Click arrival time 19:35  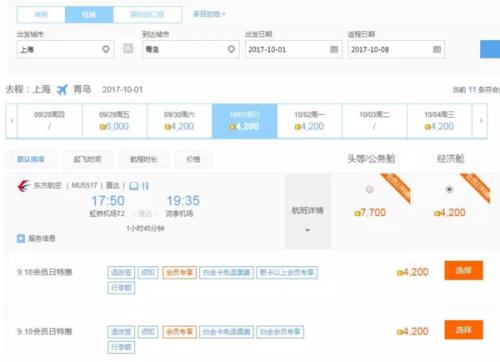183,201
